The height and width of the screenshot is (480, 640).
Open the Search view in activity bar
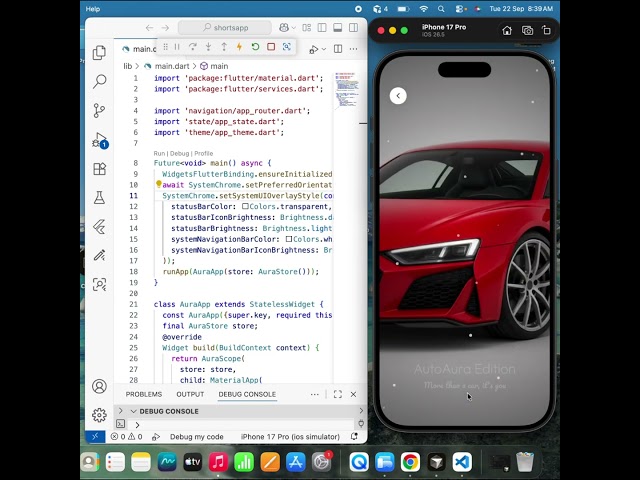99,81
